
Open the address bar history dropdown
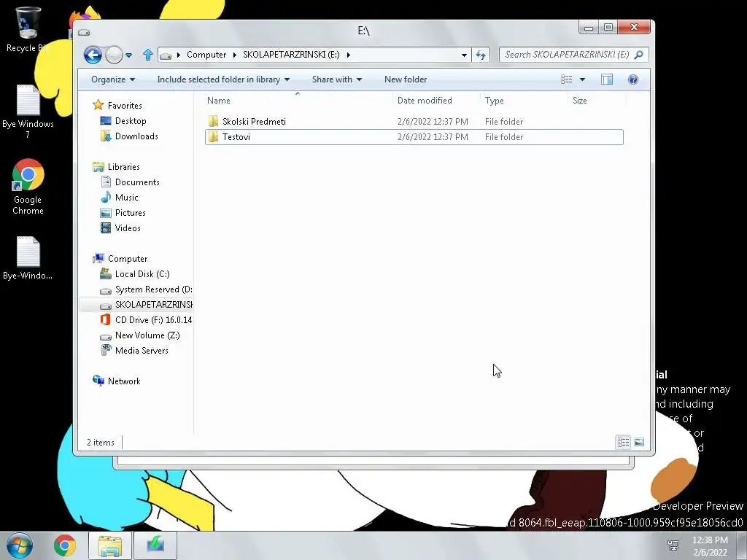[464, 55]
